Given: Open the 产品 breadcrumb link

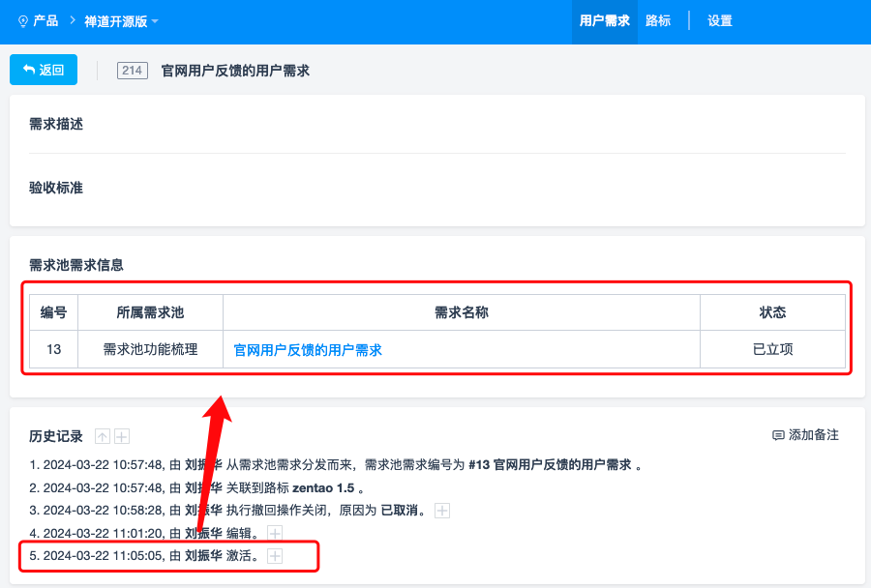Looking at the screenshot, I should [45, 21].
